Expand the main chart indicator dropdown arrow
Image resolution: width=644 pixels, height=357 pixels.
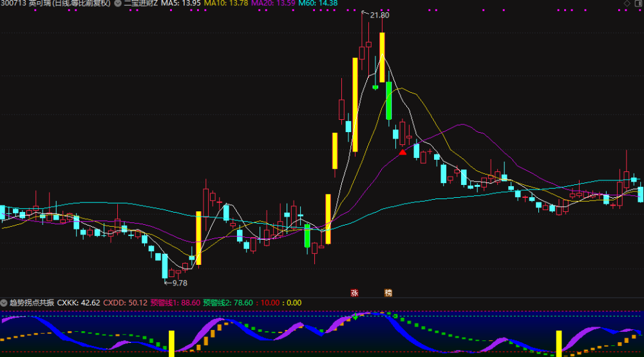point(117,3)
